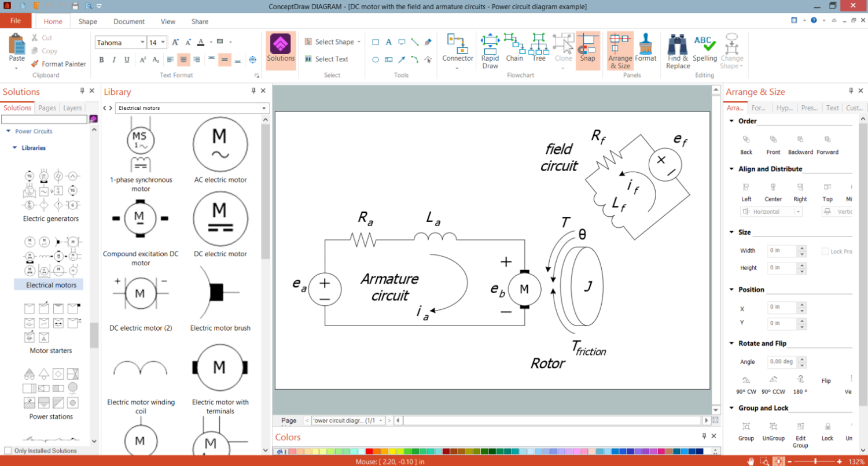868x466 pixels.
Task: Click the Rotate 180° icon
Action: coord(800,379)
